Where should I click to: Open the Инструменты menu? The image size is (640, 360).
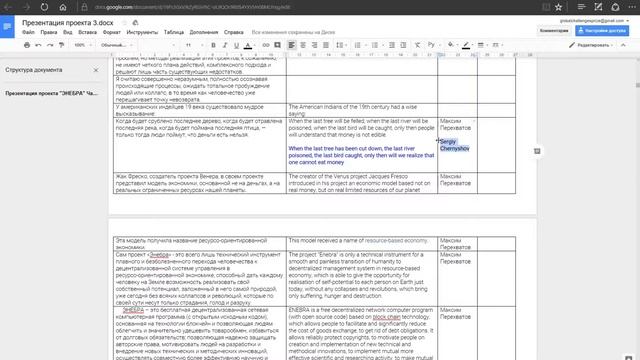(x=142, y=32)
